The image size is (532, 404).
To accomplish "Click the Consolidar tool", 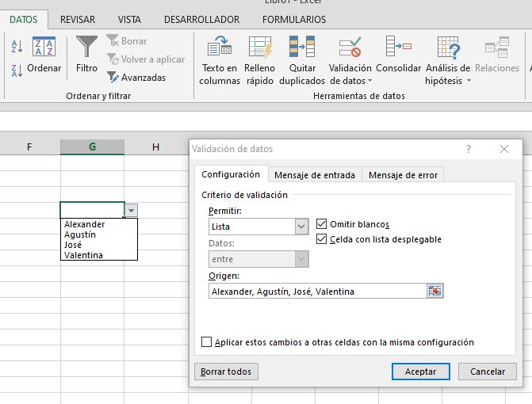I will point(398,55).
